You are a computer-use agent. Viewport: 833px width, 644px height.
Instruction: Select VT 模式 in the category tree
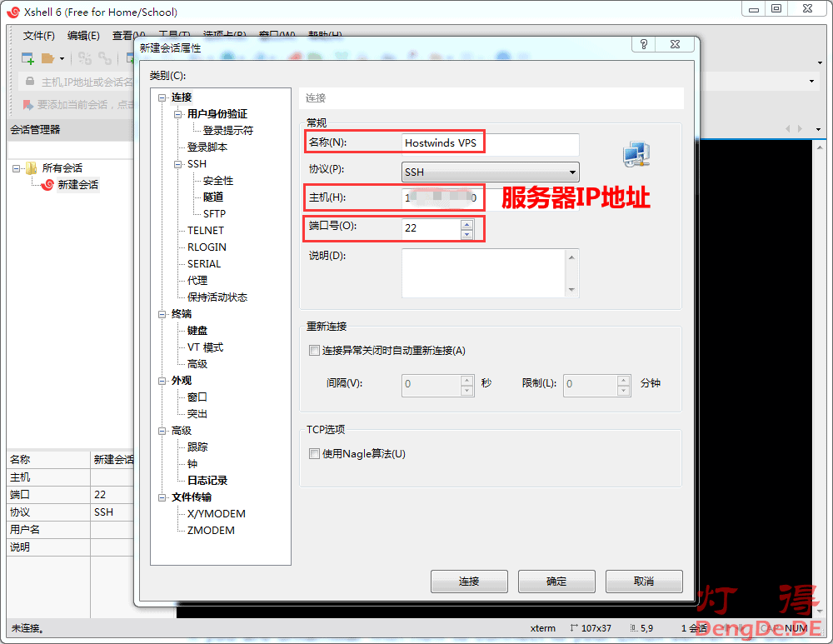click(205, 347)
